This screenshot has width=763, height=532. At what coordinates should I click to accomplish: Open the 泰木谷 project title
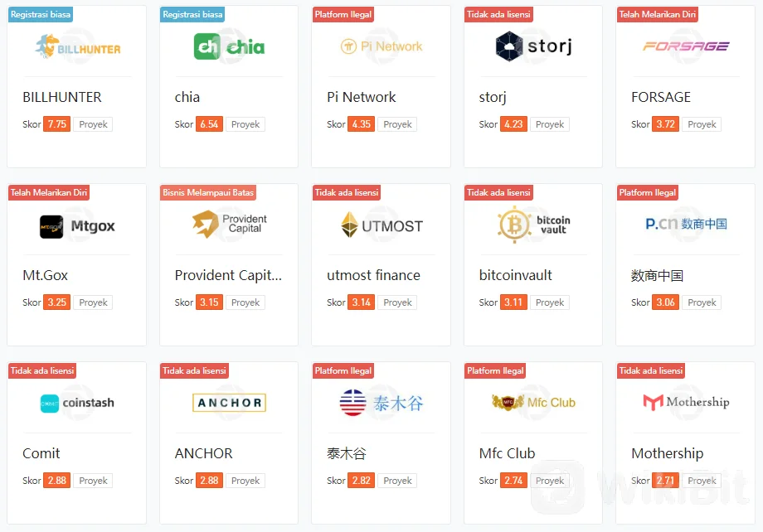347,453
